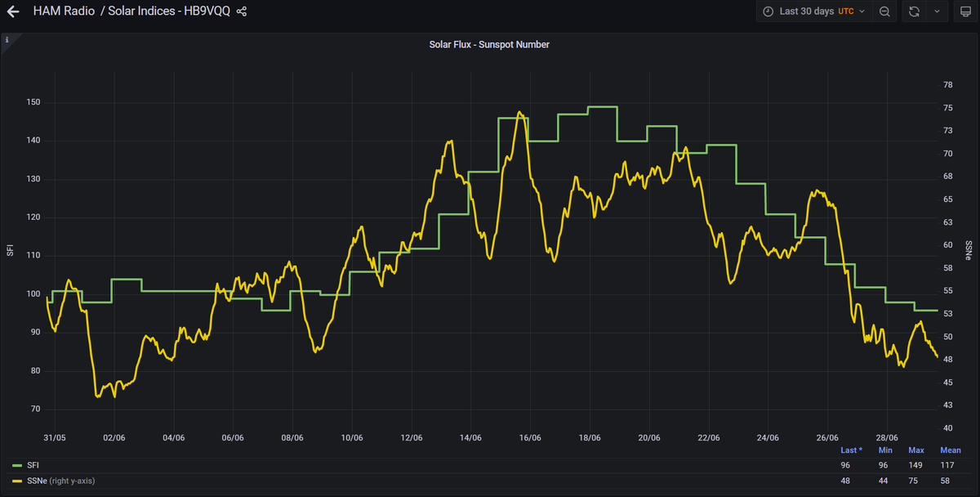Sort legend by Mean column
This screenshot has height=497, width=980.
[x=950, y=450]
